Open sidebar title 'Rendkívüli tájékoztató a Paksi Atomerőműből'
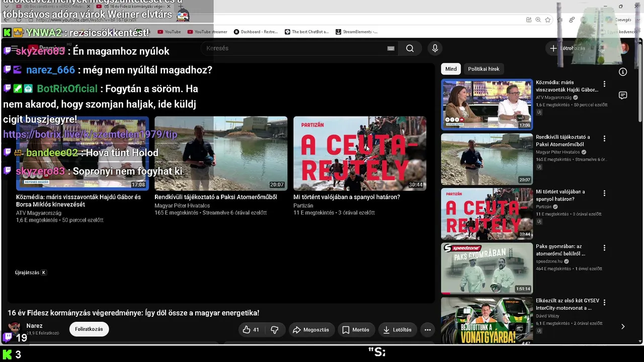Screen dimensions: 644x362 562,141
